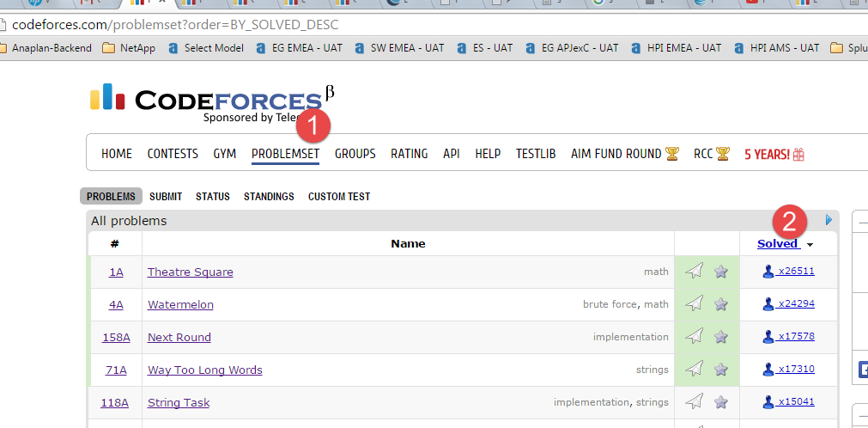Open the RCC menu link
868x428 pixels.
(x=704, y=154)
